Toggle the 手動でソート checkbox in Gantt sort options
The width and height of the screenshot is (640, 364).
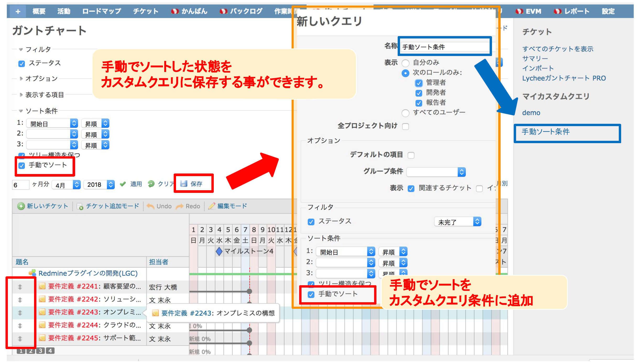(21, 165)
